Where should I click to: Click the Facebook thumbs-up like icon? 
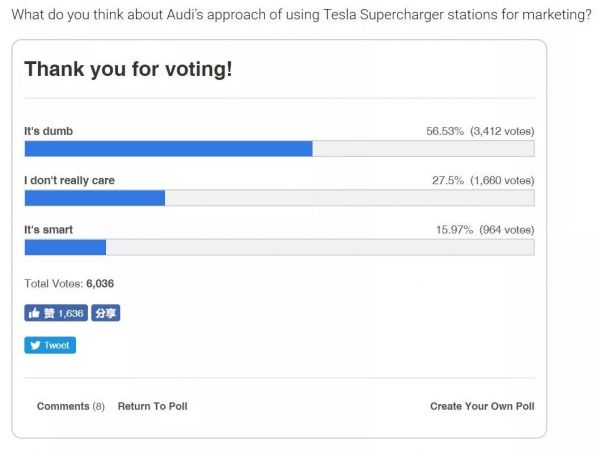(35, 313)
